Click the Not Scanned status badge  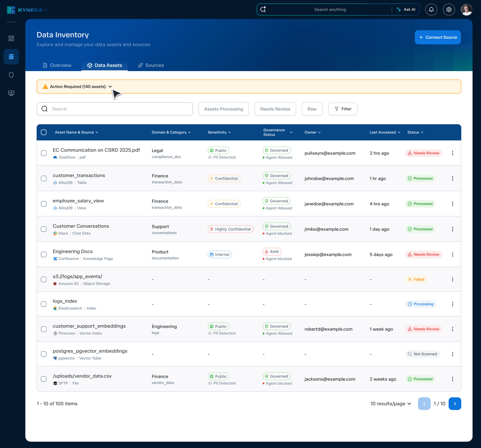coord(422,354)
